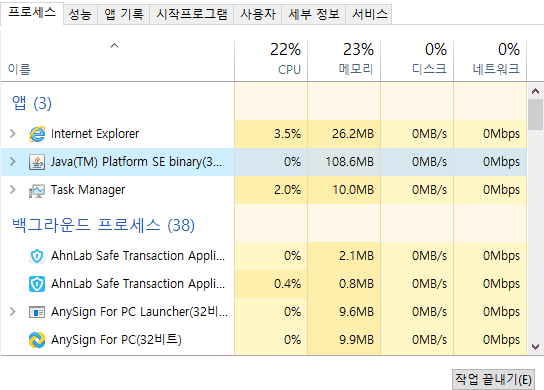
Task: Select first AhnLab Safe Transaction shield icon
Action: click(x=37, y=256)
